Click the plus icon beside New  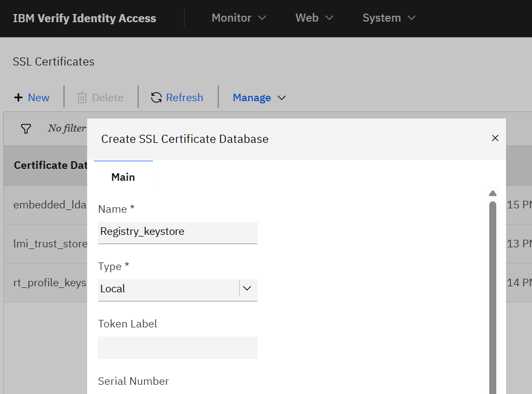point(18,97)
